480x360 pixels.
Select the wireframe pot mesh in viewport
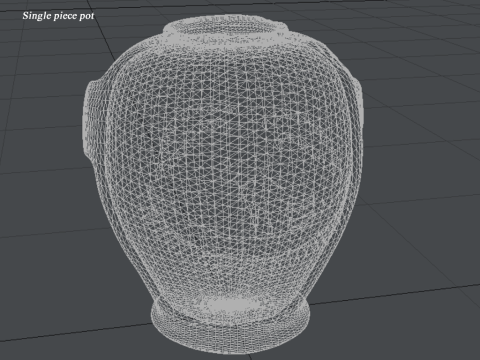point(223,185)
